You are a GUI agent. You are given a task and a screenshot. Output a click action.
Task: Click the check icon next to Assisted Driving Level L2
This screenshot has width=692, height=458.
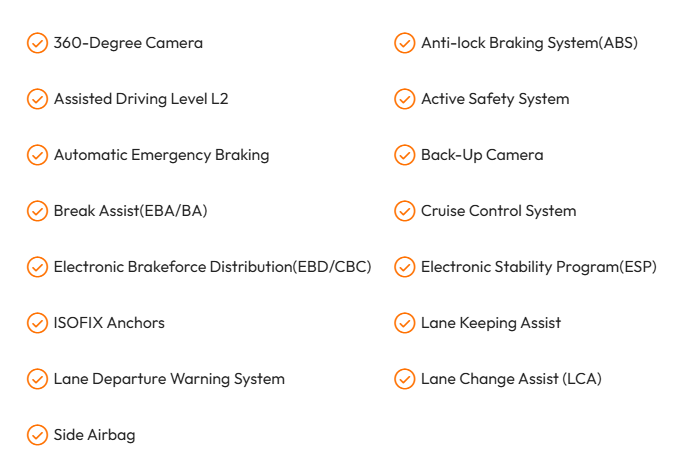coord(37,99)
